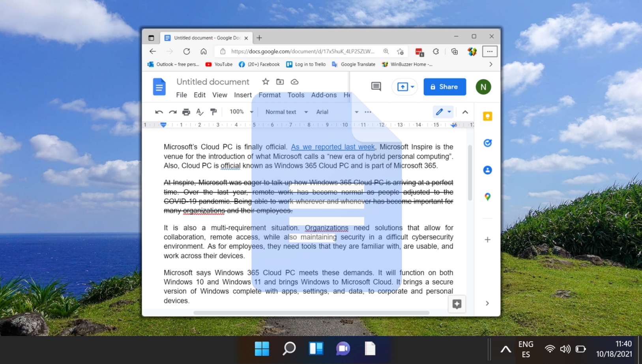642x364 pixels.
Task: Follow the 'As we reported last week' link
Action: pos(333,147)
